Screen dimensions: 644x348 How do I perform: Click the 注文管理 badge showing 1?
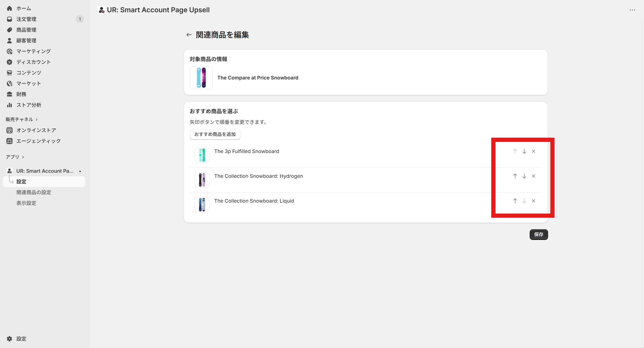point(80,19)
